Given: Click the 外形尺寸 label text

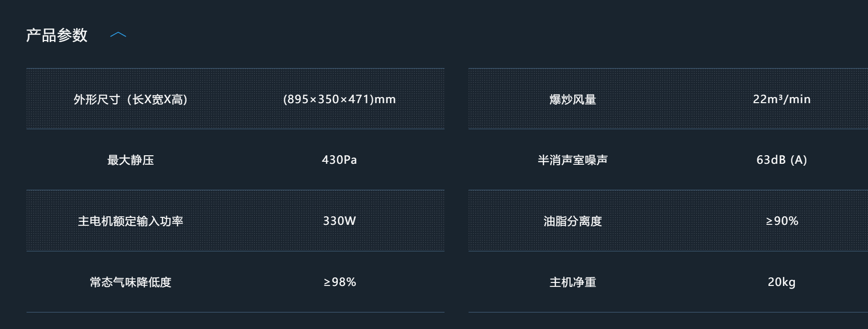Looking at the screenshot, I should pyautogui.click(x=97, y=99).
